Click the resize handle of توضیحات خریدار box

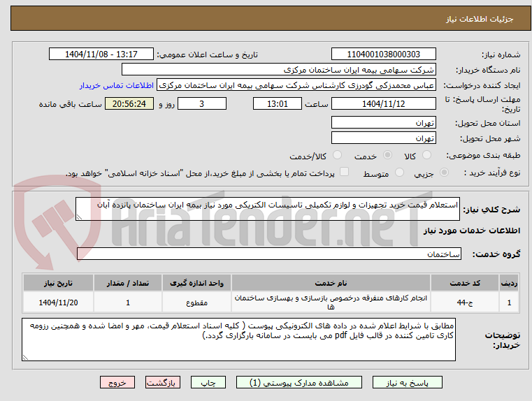(x=25, y=357)
